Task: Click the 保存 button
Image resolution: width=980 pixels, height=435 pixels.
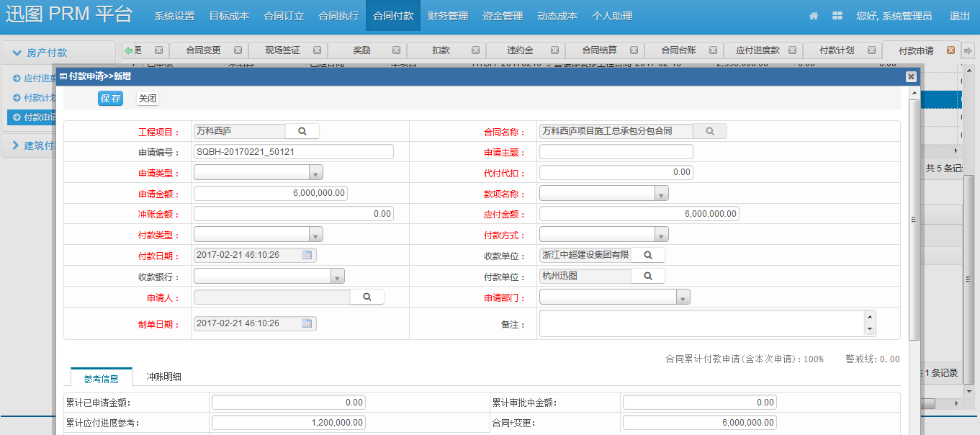Action: (x=111, y=99)
